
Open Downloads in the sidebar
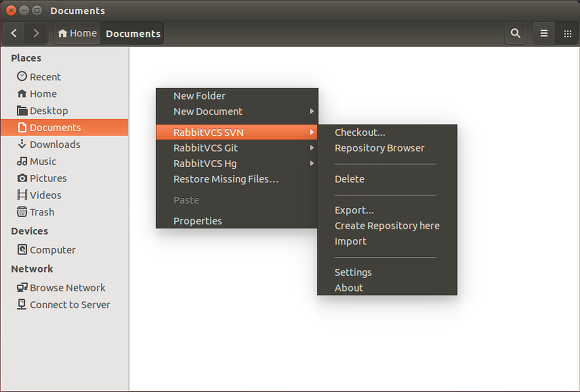tap(65, 144)
